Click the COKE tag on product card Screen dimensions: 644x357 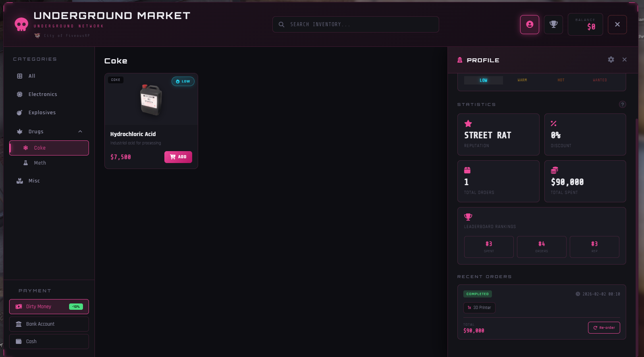[x=116, y=80]
